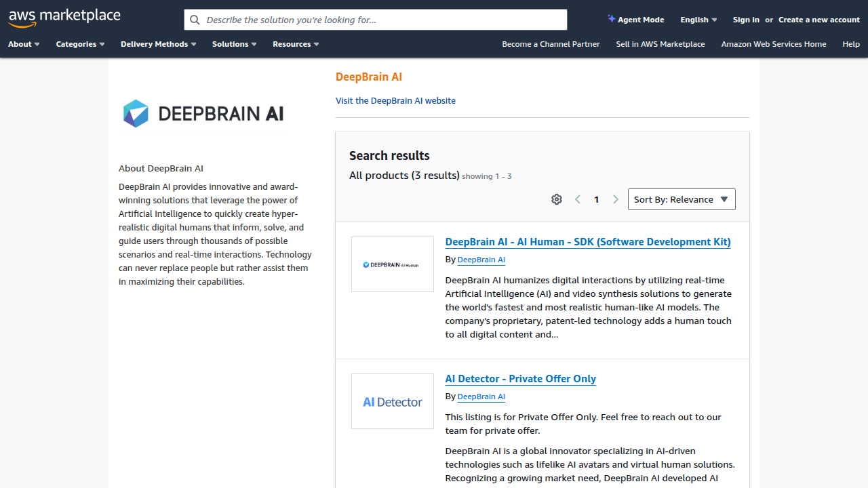Open search results settings gear

(x=557, y=199)
